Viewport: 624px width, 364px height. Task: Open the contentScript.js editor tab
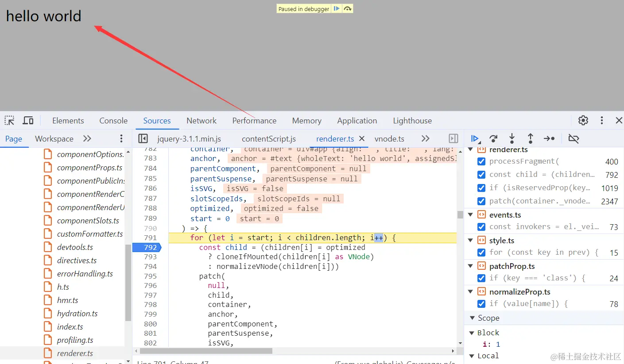coord(269,138)
